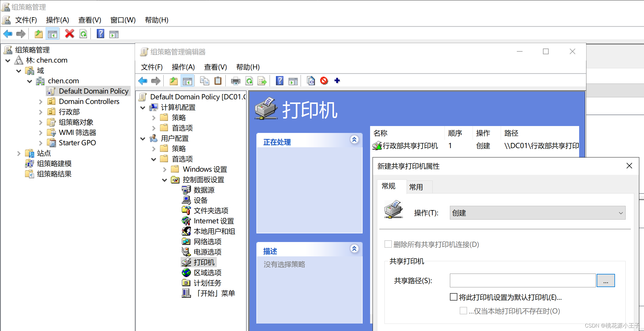Enable the set as default printer checkbox
Image resolution: width=644 pixels, height=331 pixels.
point(454,297)
